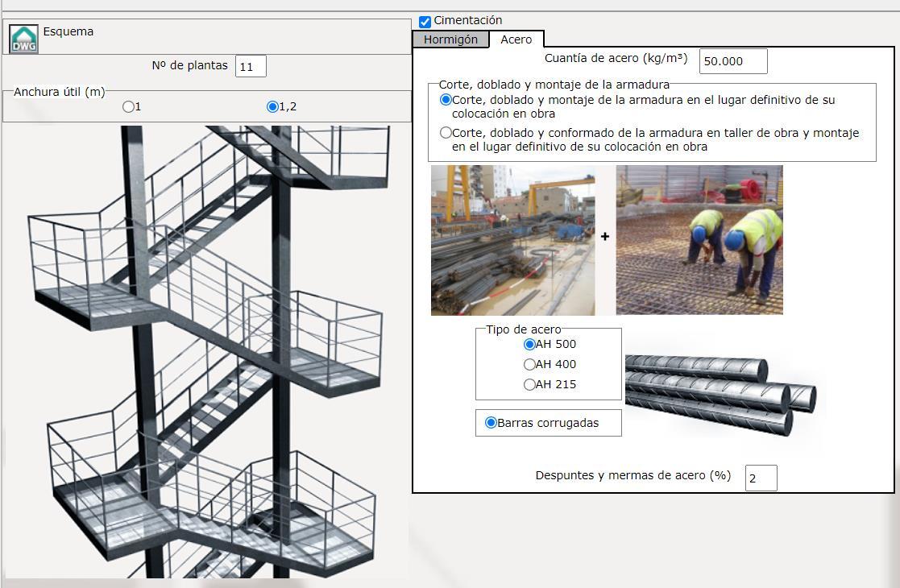Click the Esquema label

coord(68,31)
